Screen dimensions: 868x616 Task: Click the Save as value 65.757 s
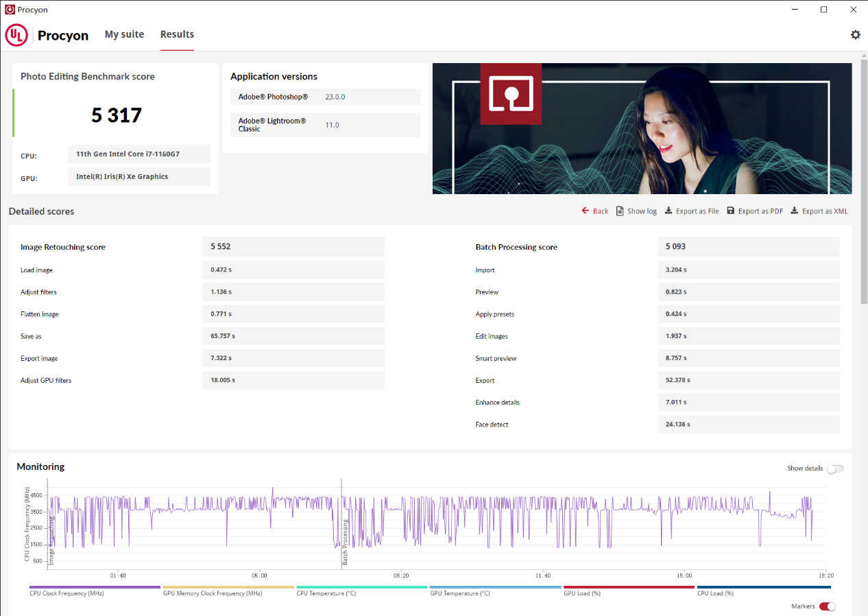pos(293,336)
